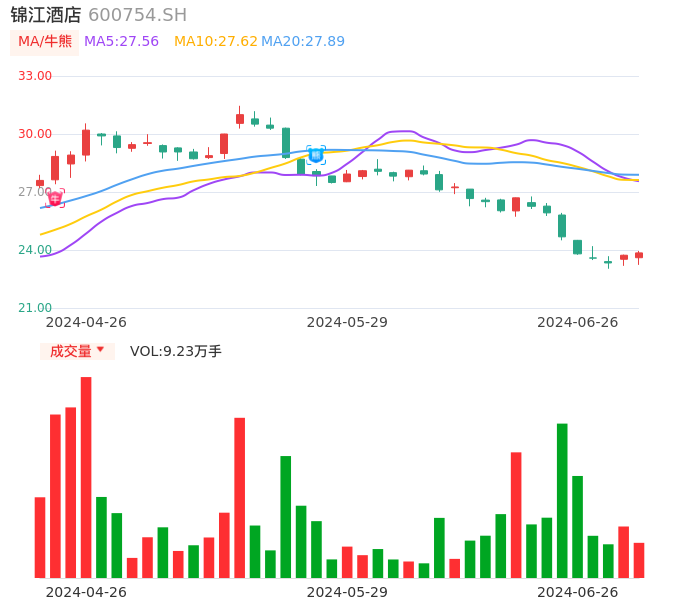686x606 pixels.
Task: Click the last red volume bar on the right
Action: click(639, 560)
